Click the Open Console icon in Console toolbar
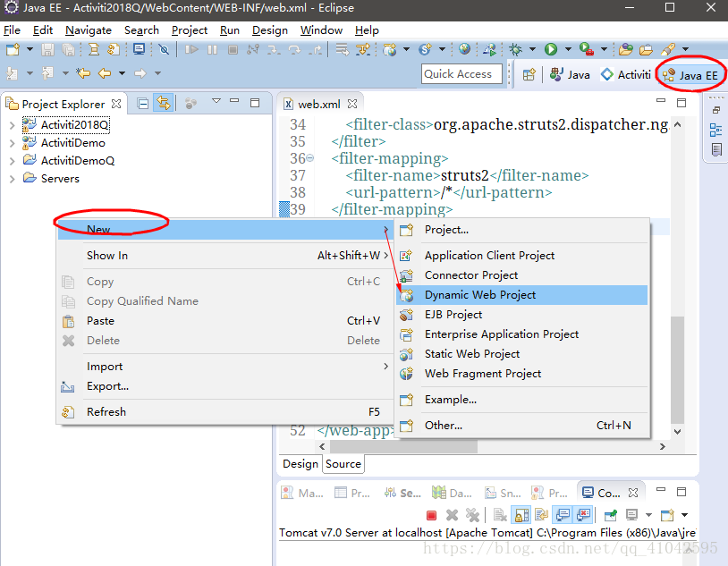Screen dimensions: 728x566 coord(667,515)
